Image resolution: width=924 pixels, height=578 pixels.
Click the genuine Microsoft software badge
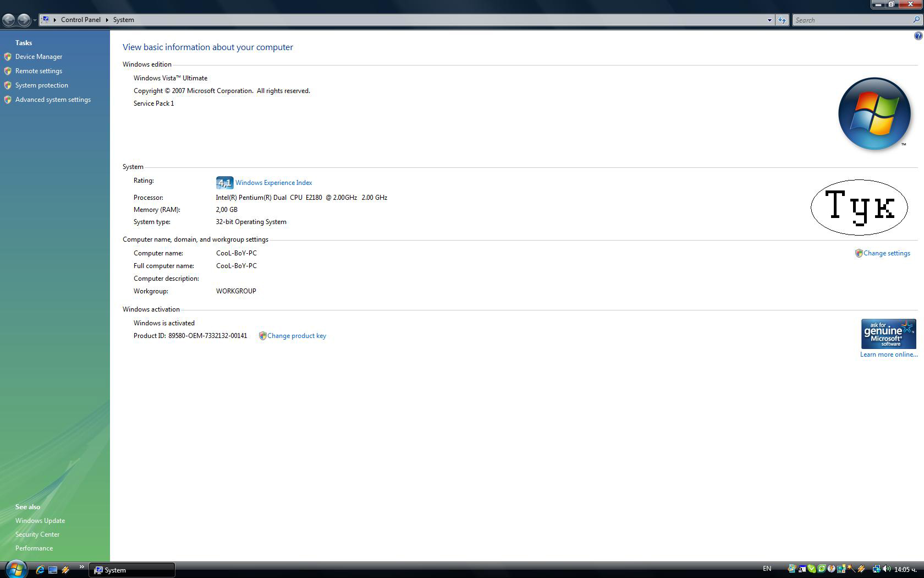click(x=888, y=334)
